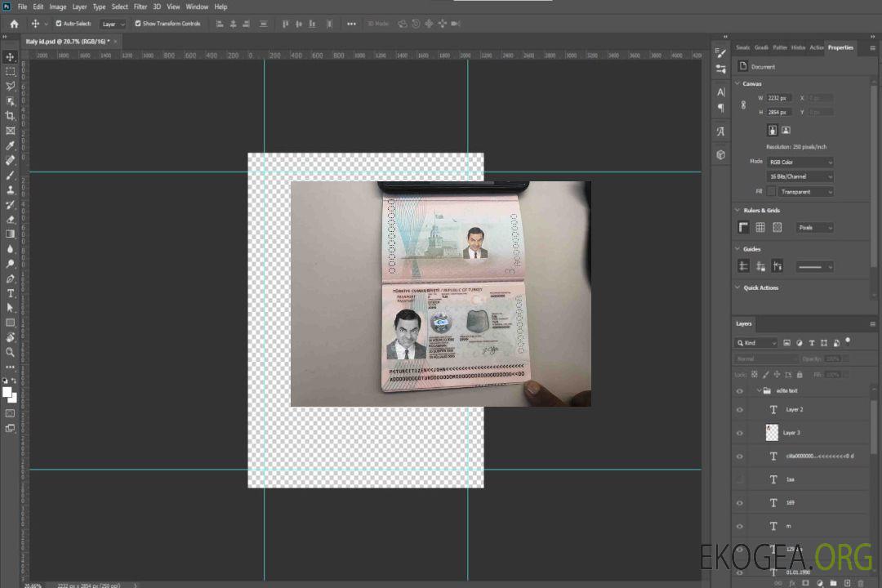Open the Layers panel menu icon
Viewport: 882px width, 588px height.
coord(872,324)
